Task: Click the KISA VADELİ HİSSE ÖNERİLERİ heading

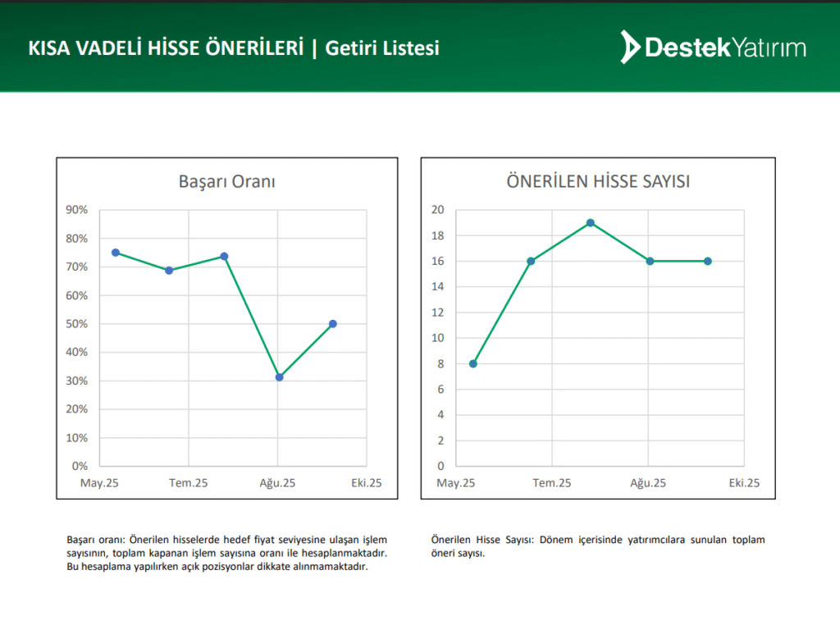Action: (165, 48)
